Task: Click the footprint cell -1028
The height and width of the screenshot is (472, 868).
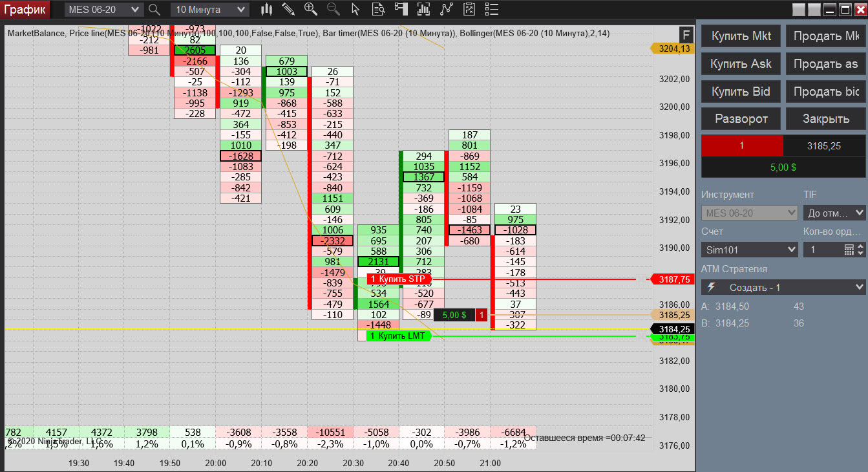Action: [515, 230]
